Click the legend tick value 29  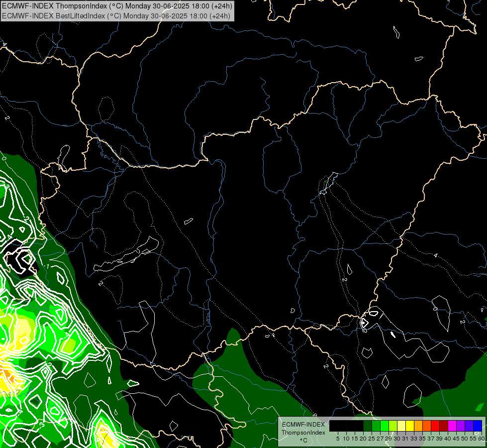389,439
